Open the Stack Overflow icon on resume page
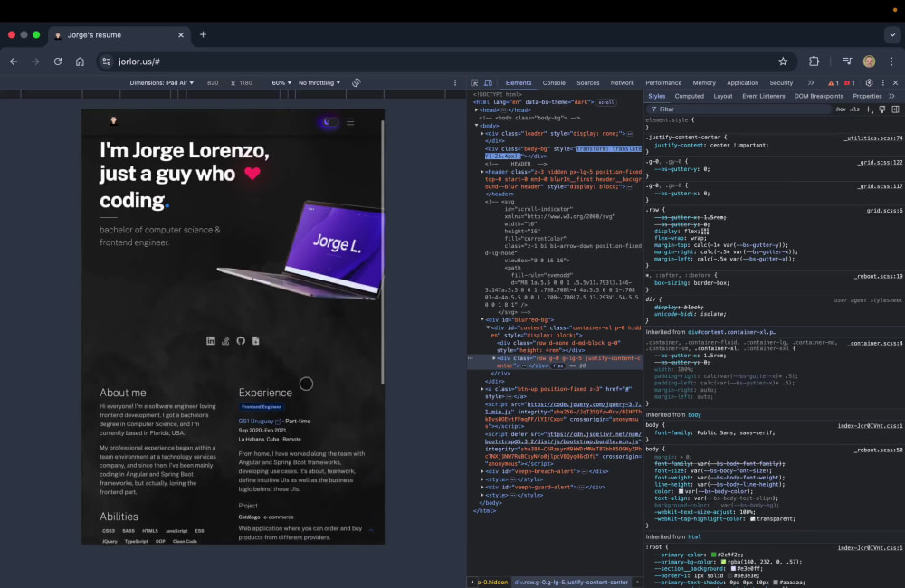Viewport: 905px width, 588px height. click(225, 341)
